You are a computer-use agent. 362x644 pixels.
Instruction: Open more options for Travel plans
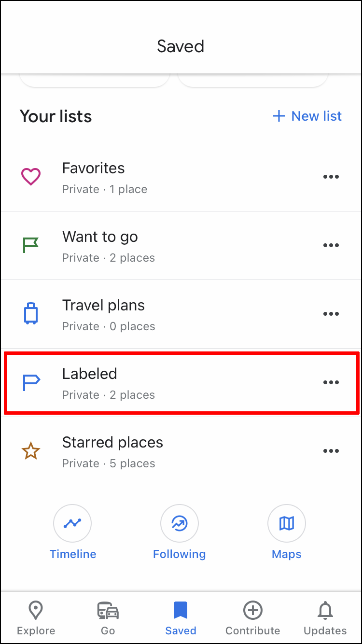click(331, 314)
